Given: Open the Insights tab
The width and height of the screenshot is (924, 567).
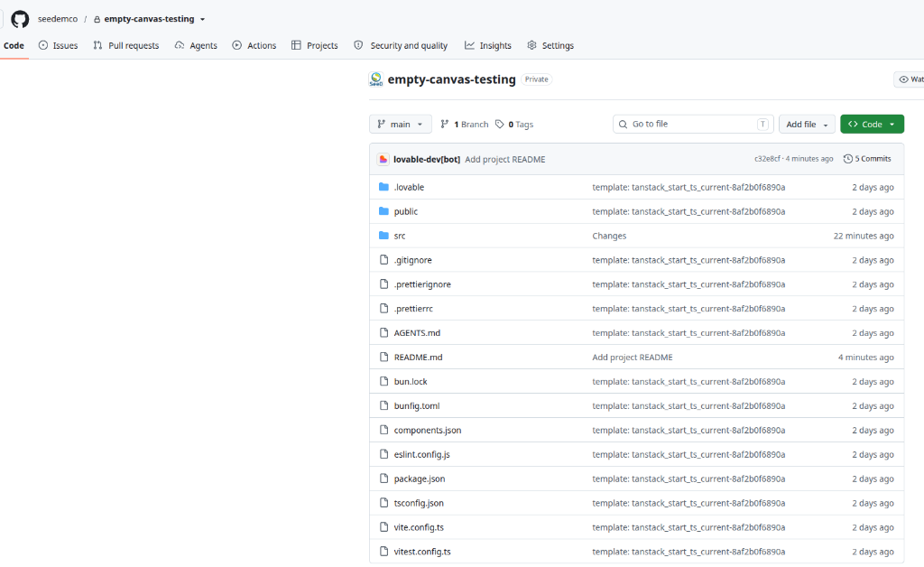Looking at the screenshot, I should (x=488, y=45).
